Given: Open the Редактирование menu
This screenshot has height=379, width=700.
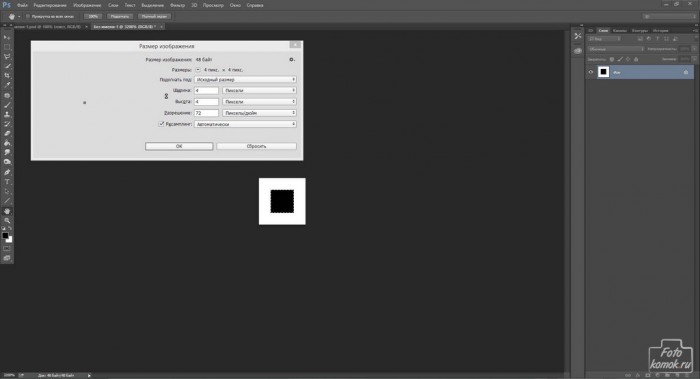Looking at the screenshot, I should coord(50,5).
